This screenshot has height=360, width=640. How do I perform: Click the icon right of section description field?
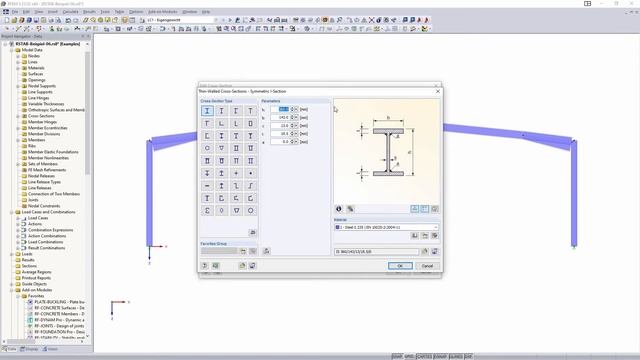pyautogui.click(x=424, y=251)
